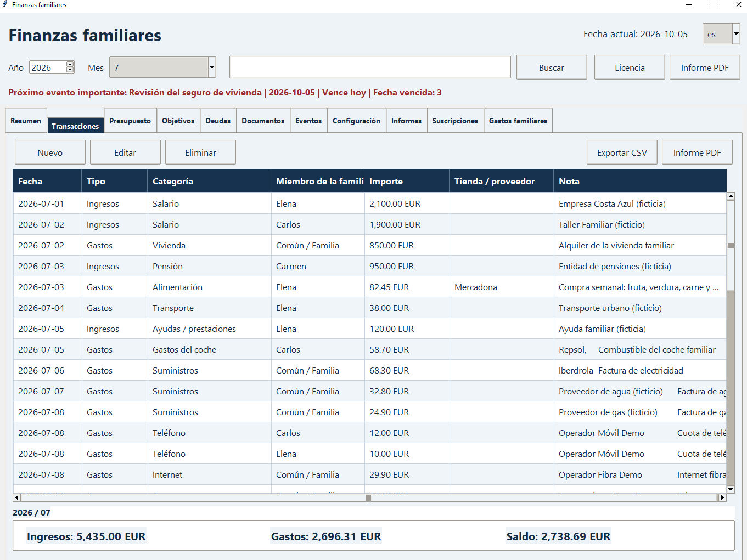This screenshot has height=560, width=747.
Task: Go to the Gastos familiares tab
Action: coord(518,121)
